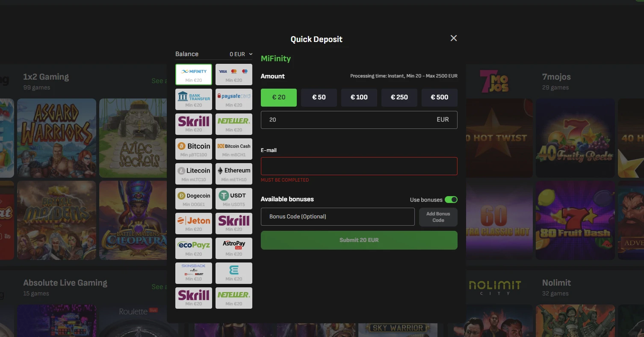Viewport: 644px width, 337px height.
Task: Select Bitcoin as deposit method
Action: 194,149
